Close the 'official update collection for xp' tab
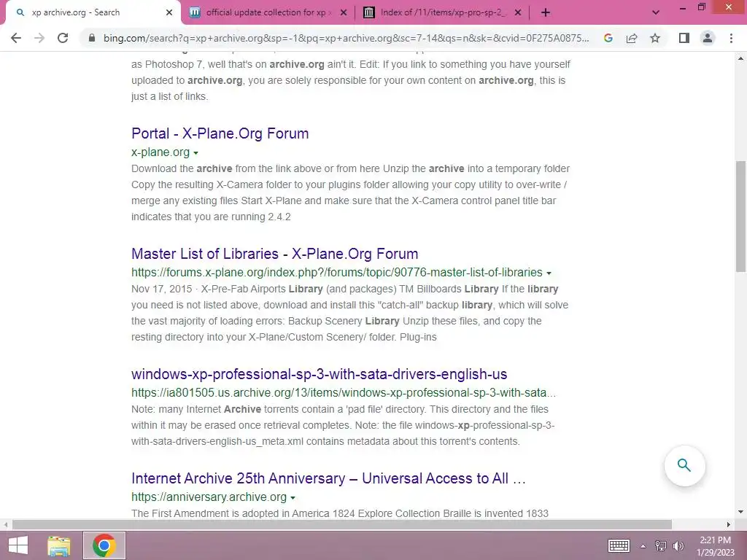 click(x=344, y=12)
